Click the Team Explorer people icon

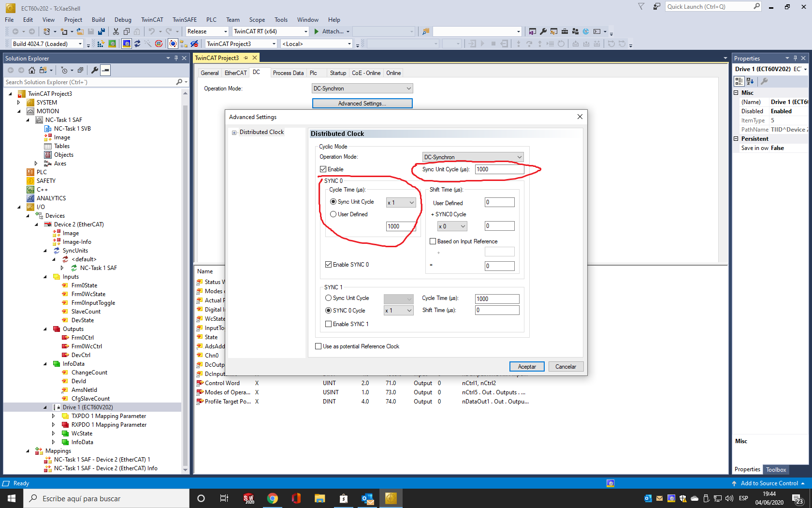point(575,31)
